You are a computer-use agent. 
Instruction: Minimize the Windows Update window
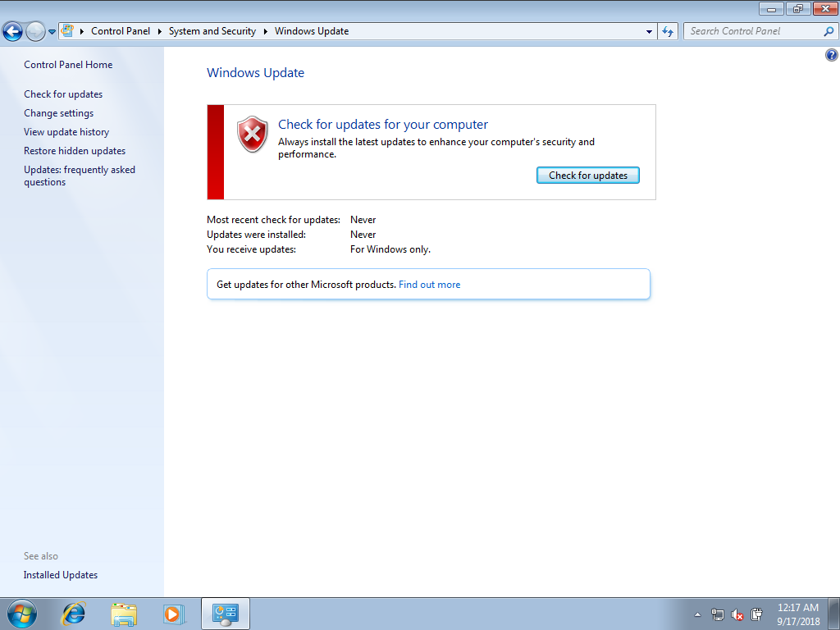click(771, 8)
